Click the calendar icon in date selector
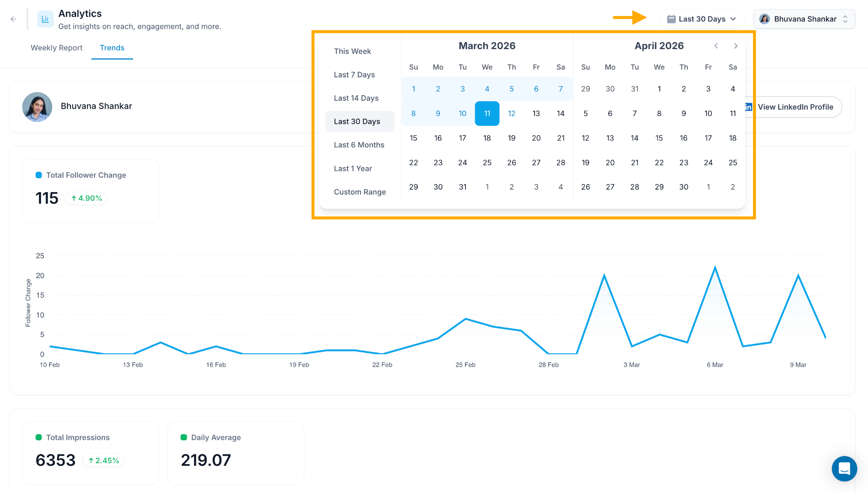 (x=671, y=19)
